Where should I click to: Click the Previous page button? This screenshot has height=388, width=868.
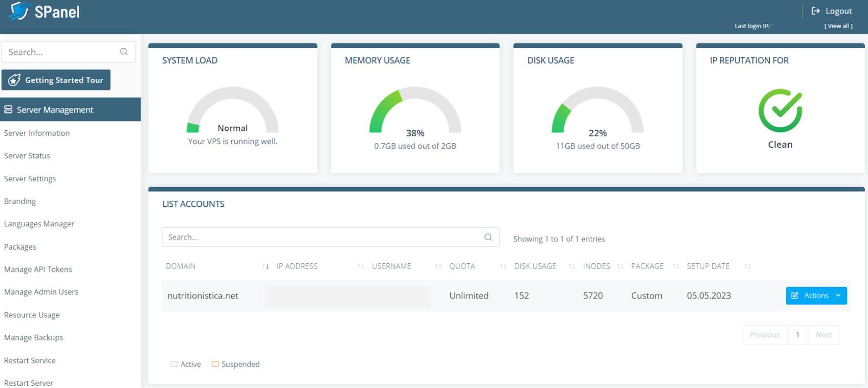[764, 335]
